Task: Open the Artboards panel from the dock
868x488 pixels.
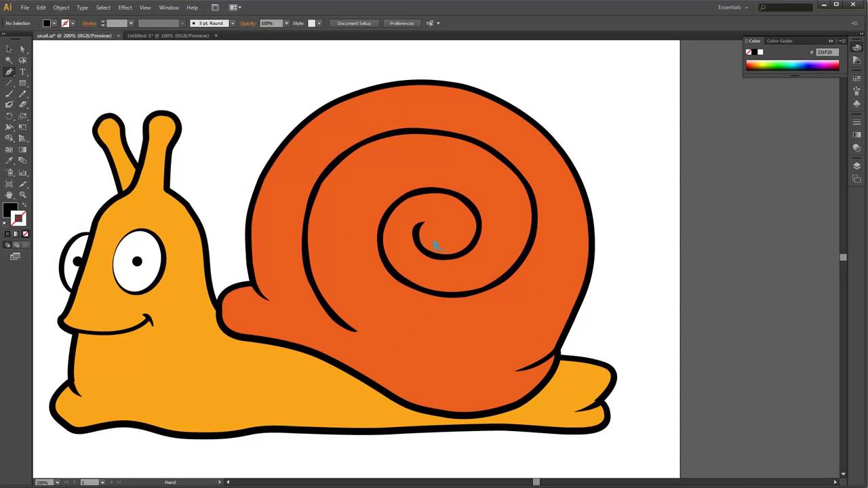Action: pyautogui.click(x=857, y=178)
